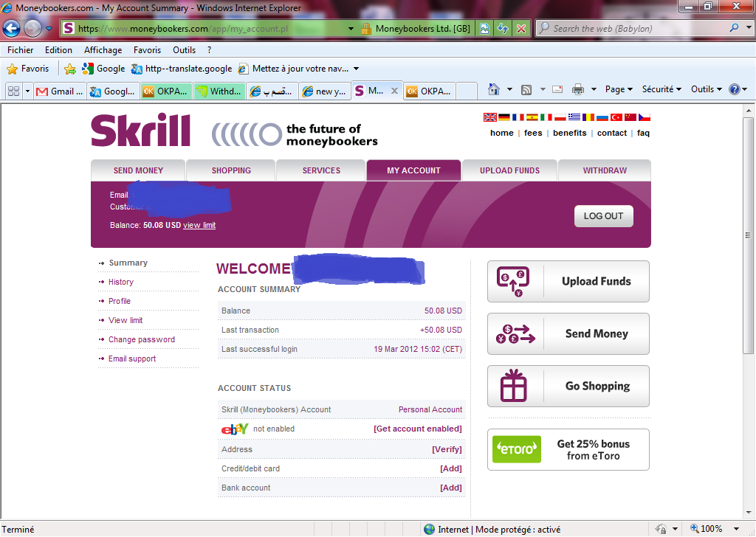
Task: Click the Get 25% bonus from eToro banner
Action: [568, 449]
